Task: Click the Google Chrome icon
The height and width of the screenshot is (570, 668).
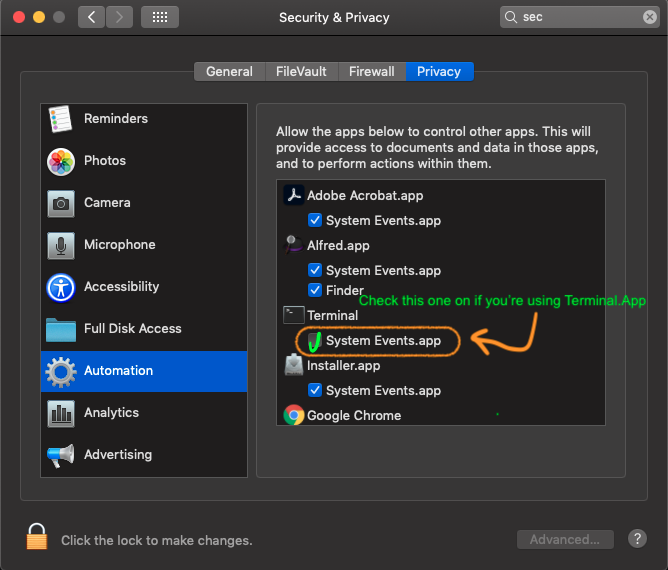Action: [x=294, y=415]
